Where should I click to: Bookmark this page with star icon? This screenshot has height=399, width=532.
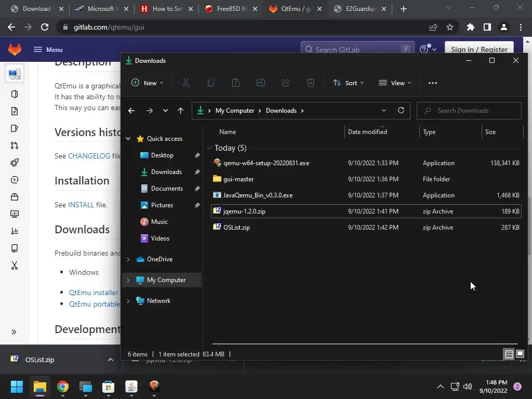point(450,27)
